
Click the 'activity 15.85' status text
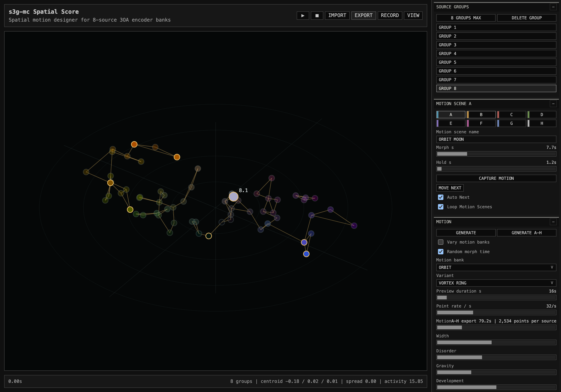(x=404, y=381)
